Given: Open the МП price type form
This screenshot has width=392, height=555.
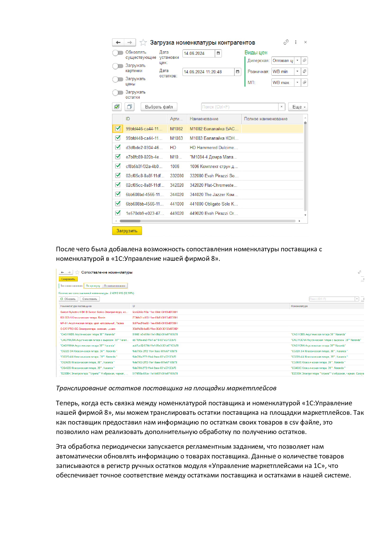Looking at the screenshot, I should tap(304, 82).
